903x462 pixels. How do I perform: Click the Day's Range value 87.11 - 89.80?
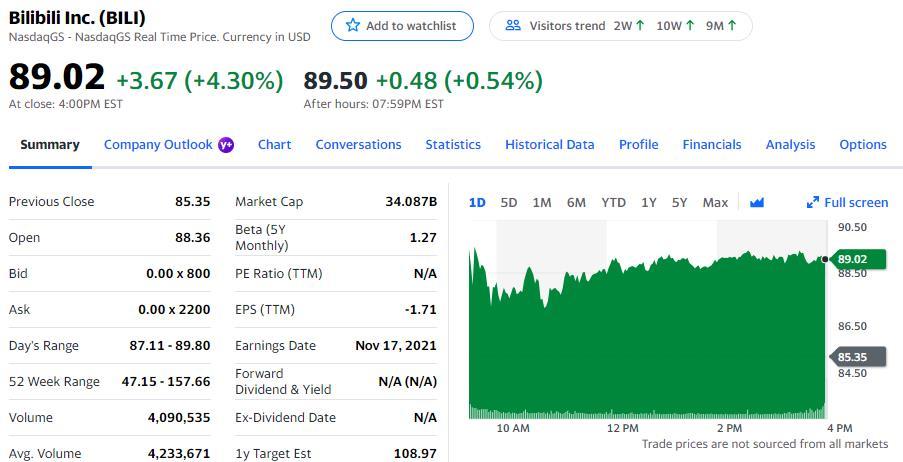pos(170,346)
